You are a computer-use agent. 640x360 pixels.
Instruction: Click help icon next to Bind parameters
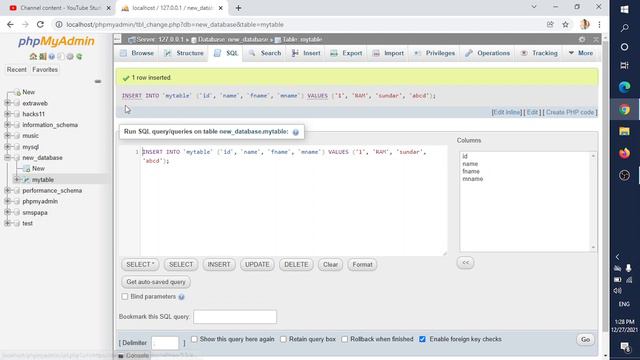[x=181, y=297]
